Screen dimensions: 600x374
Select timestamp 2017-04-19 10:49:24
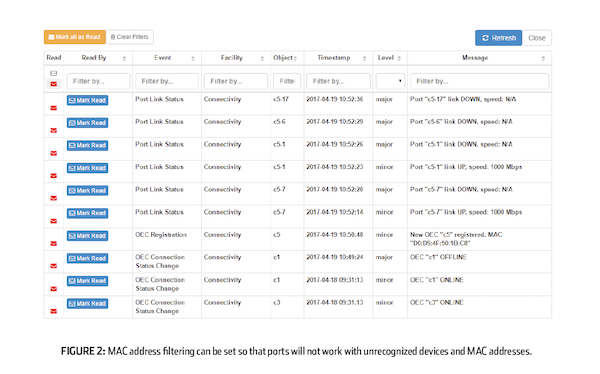(x=335, y=257)
